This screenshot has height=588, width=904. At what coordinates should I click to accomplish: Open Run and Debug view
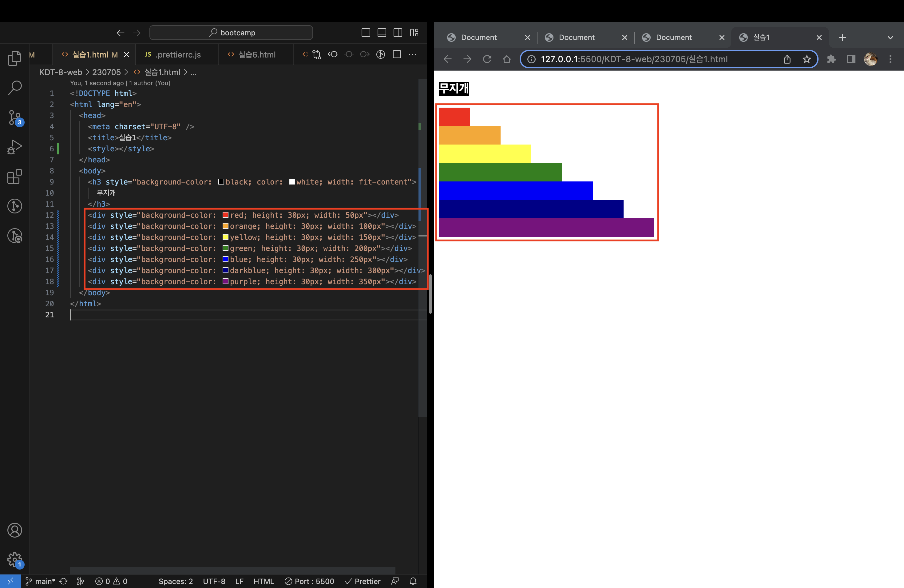click(14, 147)
